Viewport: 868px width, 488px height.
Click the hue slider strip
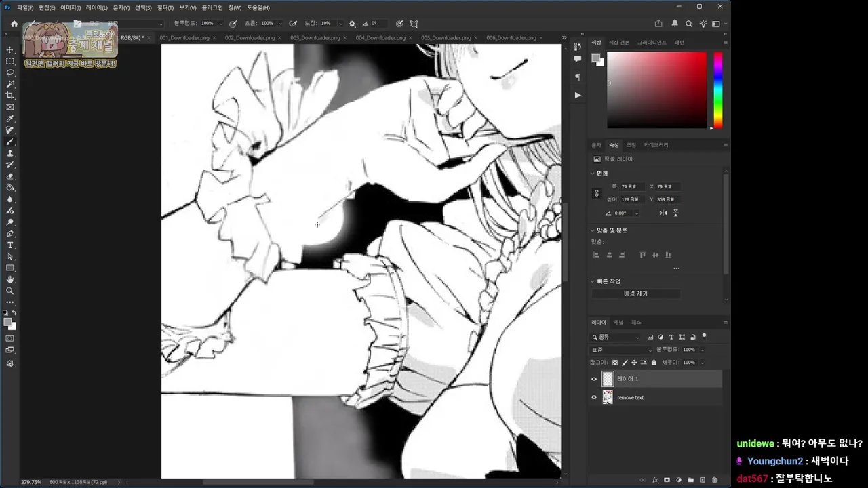coord(717,90)
